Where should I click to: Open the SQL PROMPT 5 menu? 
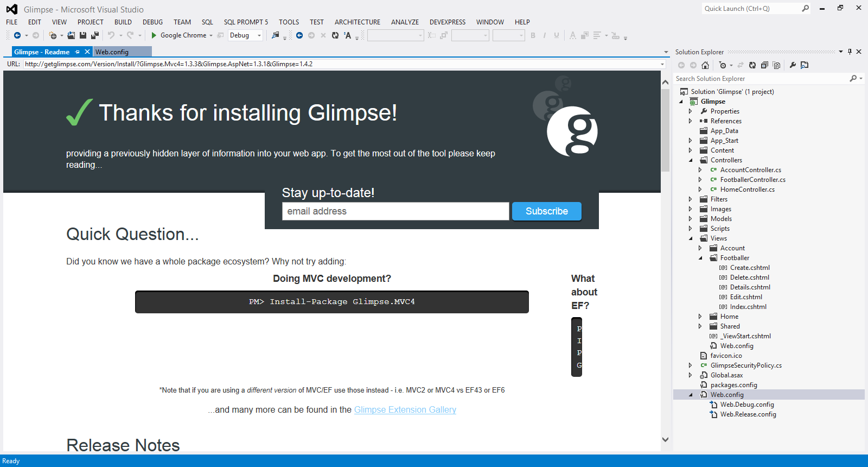[246, 22]
